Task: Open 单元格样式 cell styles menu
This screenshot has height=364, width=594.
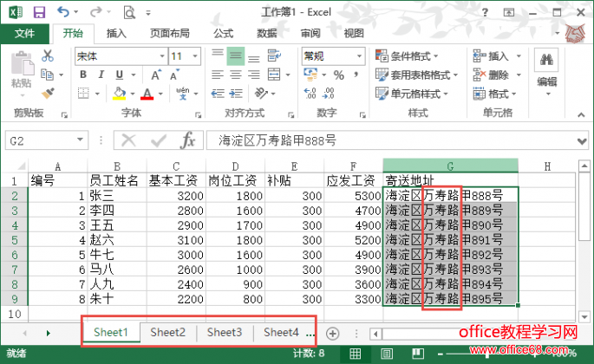Action: [411, 94]
